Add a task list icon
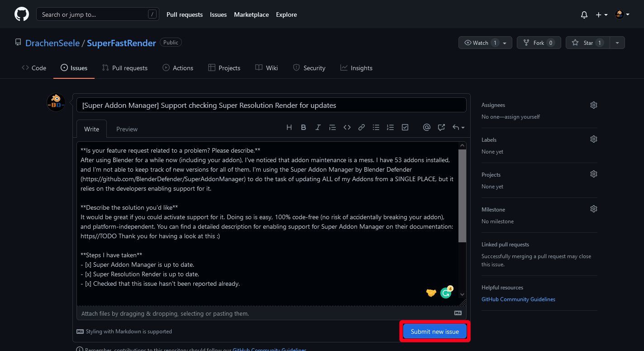This screenshot has width=644, height=351. [405, 128]
